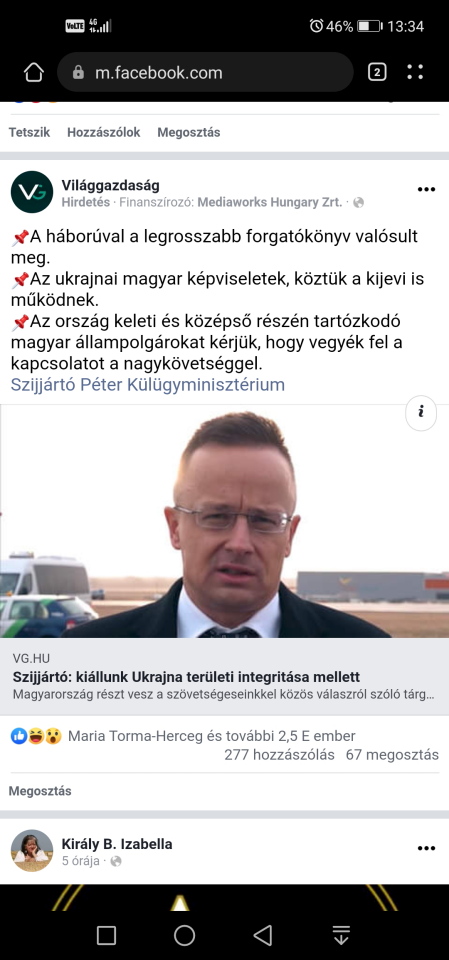Tap the info icon on the article image
Screen dimensions: 449x960
[x=421, y=413]
